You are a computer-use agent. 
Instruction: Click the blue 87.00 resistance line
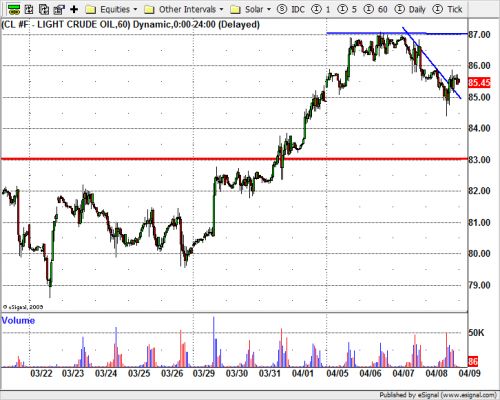tap(397, 33)
